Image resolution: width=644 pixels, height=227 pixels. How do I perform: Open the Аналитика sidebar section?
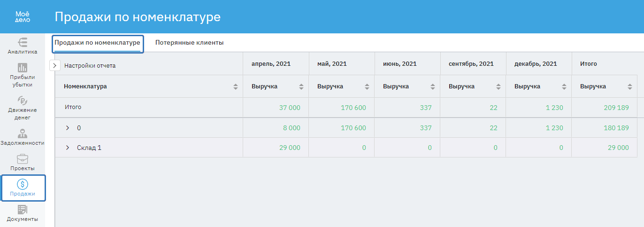tap(23, 46)
